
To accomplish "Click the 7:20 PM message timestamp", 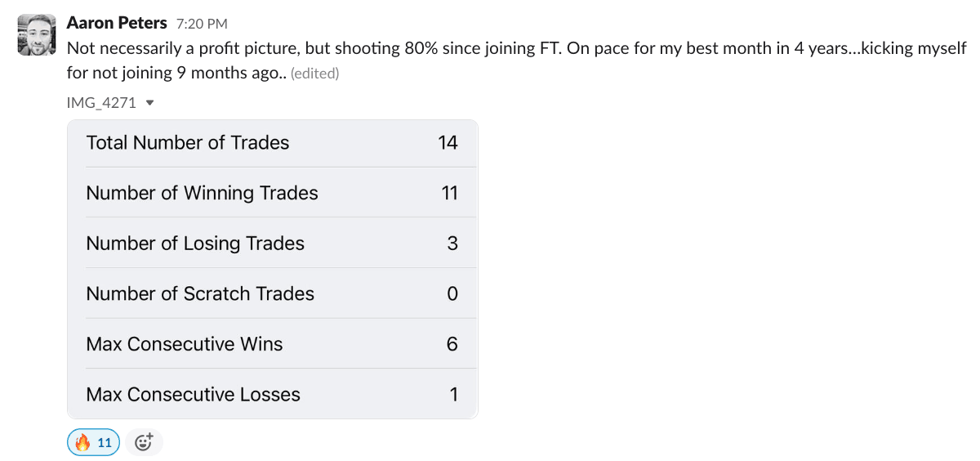I will coord(202,25).
